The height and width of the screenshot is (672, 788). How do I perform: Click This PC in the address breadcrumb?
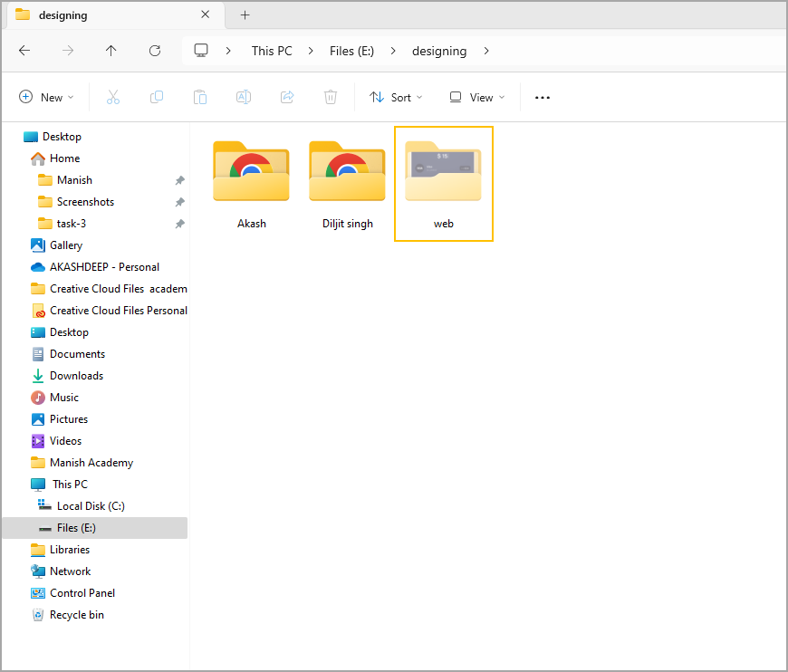tap(272, 51)
